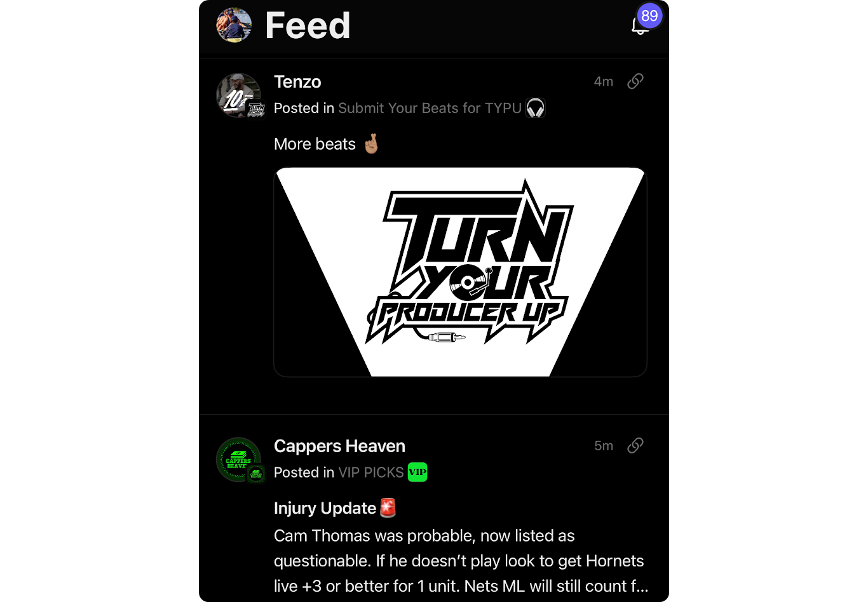Open the Cappers Heaven username
The height and width of the screenshot is (602, 868).
[x=339, y=446]
